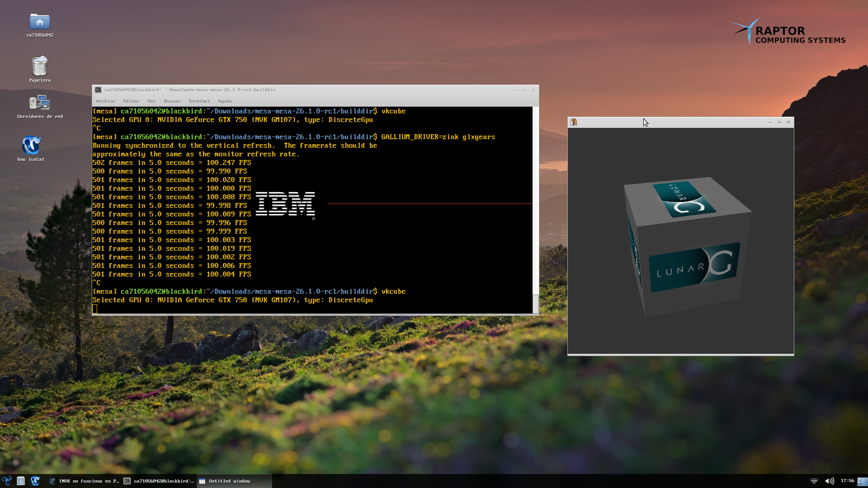
Task: Click the vkcube window menu icon
Action: click(x=574, y=122)
